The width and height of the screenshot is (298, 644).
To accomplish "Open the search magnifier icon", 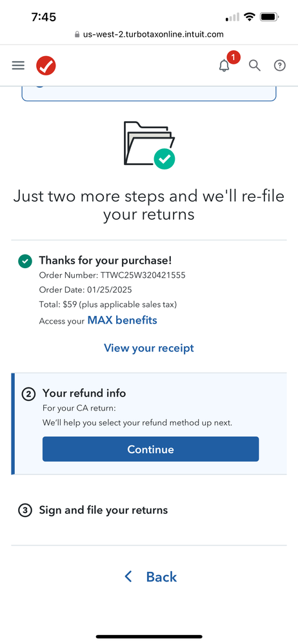I will pyautogui.click(x=255, y=65).
